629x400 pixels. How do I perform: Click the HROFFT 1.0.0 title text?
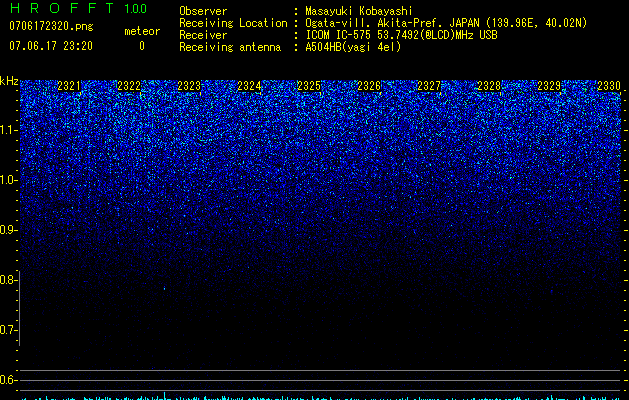click(x=78, y=8)
